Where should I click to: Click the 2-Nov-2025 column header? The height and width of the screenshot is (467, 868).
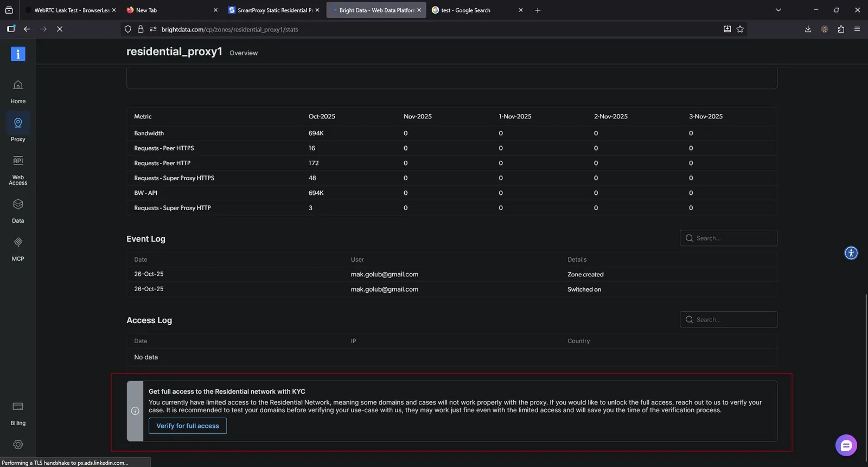point(611,116)
